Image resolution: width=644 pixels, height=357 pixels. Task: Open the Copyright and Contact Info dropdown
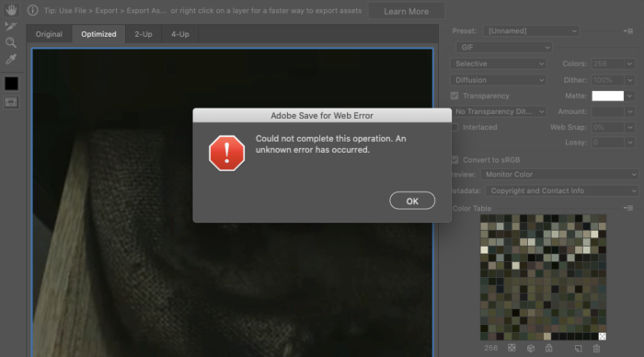[x=562, y=190]
